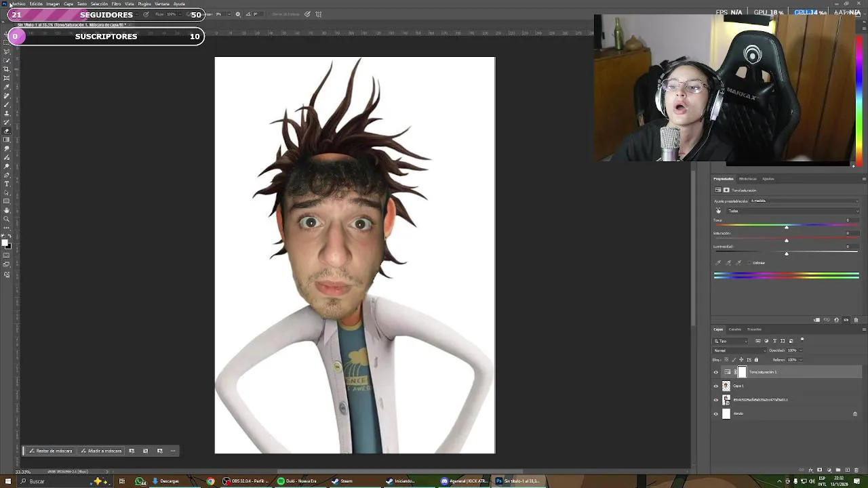Select the Hand tool
Image resolution: width=868 pixels, height=488 pixels.
(7, 209)
